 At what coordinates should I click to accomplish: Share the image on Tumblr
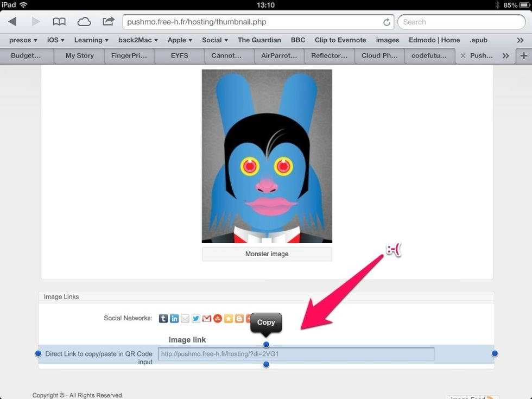tap(163, 318)
